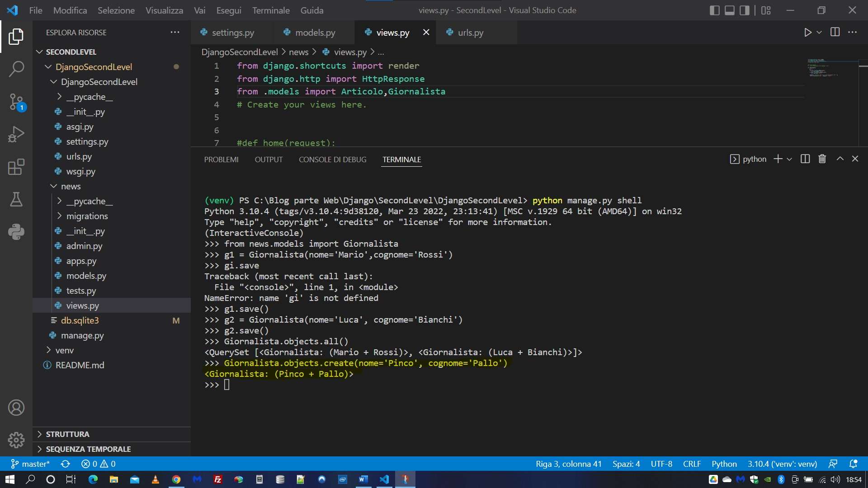The image size is (868, 488).
Task: Switch to the settings.py tab
Action: pyautogui.click(x=232, y=33)
